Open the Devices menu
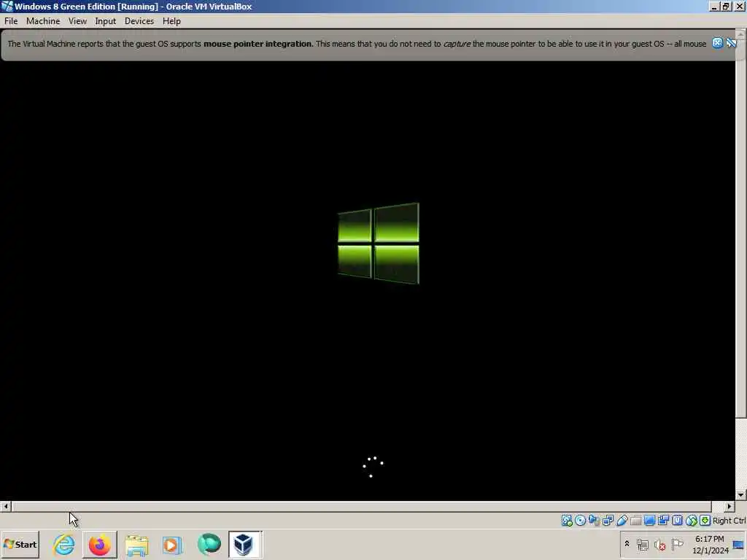Screen dimensions: 747x560 coord(139,21)
